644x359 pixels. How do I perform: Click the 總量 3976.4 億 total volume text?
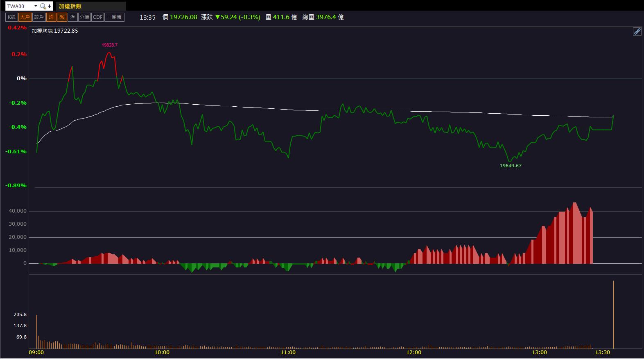[323, 17]
